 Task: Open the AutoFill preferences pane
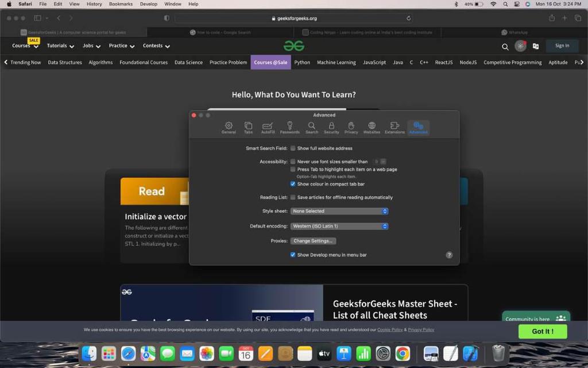[268, 128]
